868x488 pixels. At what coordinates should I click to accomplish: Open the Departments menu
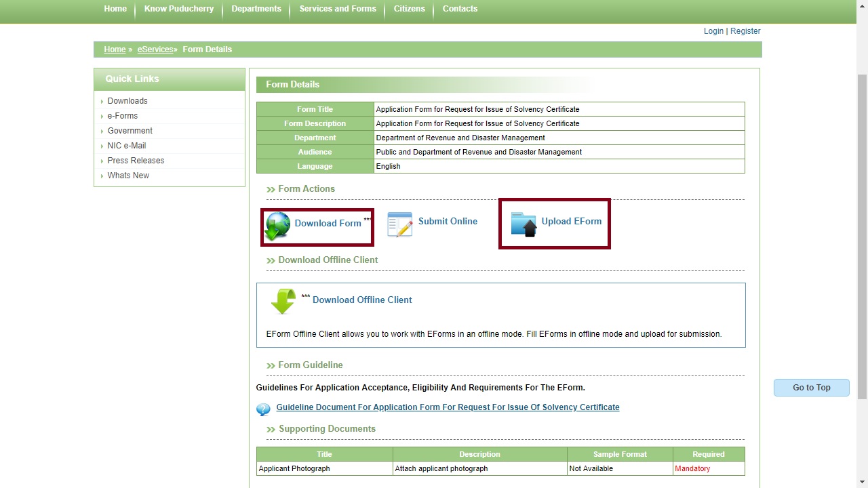256,9
